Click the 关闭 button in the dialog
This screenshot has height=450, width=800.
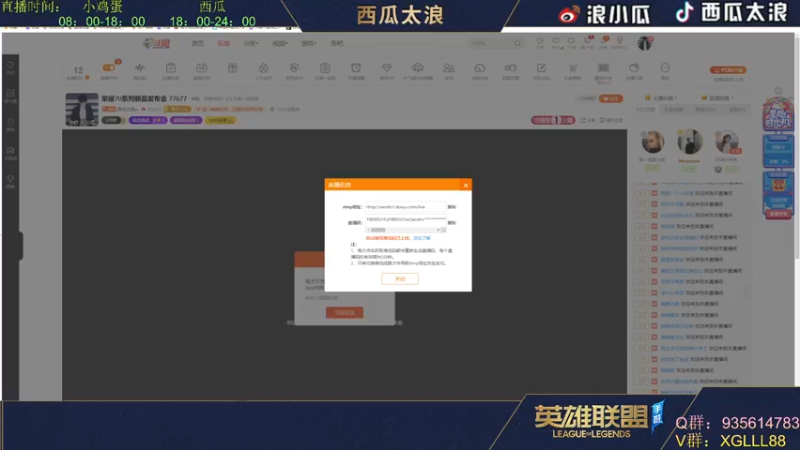tap(399, 279)
